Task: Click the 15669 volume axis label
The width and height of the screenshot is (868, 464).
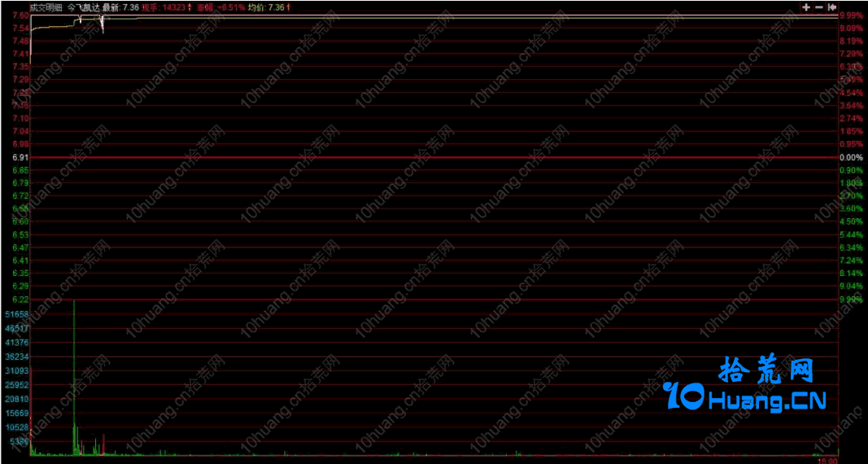Action: pos(16,413)
